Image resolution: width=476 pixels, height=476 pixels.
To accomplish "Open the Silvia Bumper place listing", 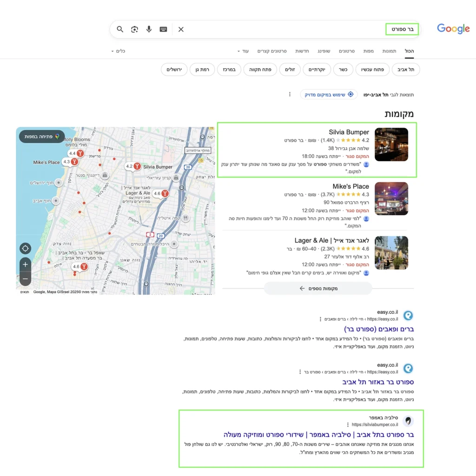I will pos(349,132).
